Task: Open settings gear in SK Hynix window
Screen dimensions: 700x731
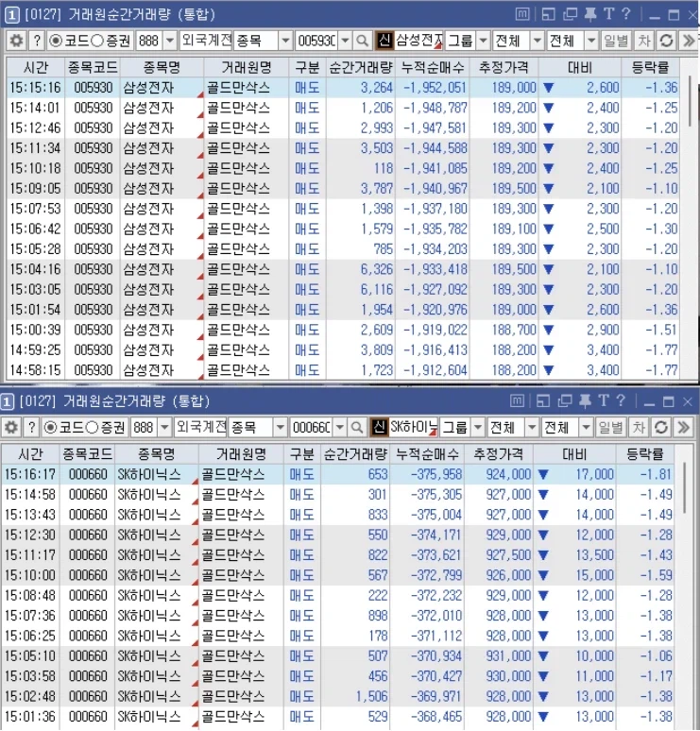Action: (11, 427)
